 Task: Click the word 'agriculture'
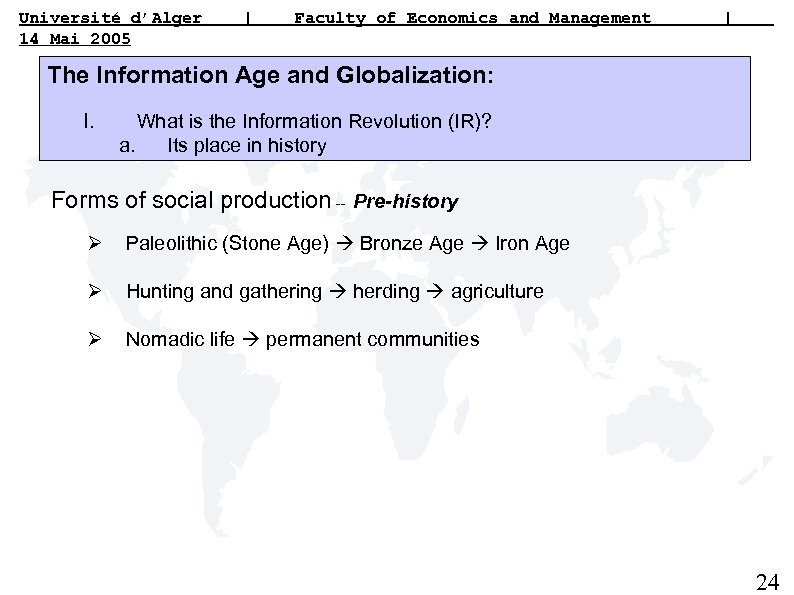497,292
